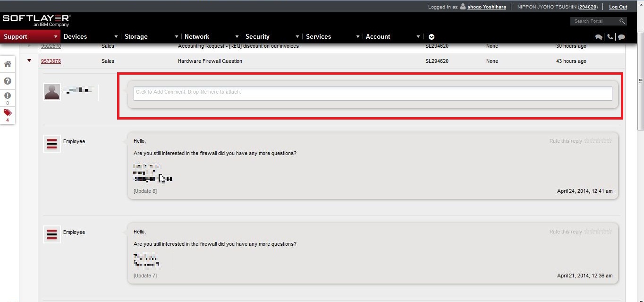Select the "Hardware Firewall Question" subject text
Viewport: 644px width, 302px height.
coord(210,61)
